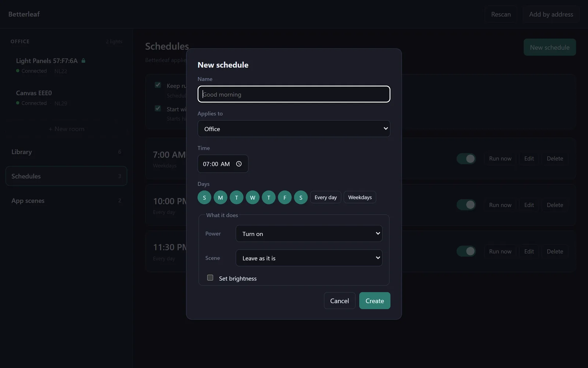Toggle the 11:30 PM schedule switch
588x368 pixels.
tap(466, 251)
